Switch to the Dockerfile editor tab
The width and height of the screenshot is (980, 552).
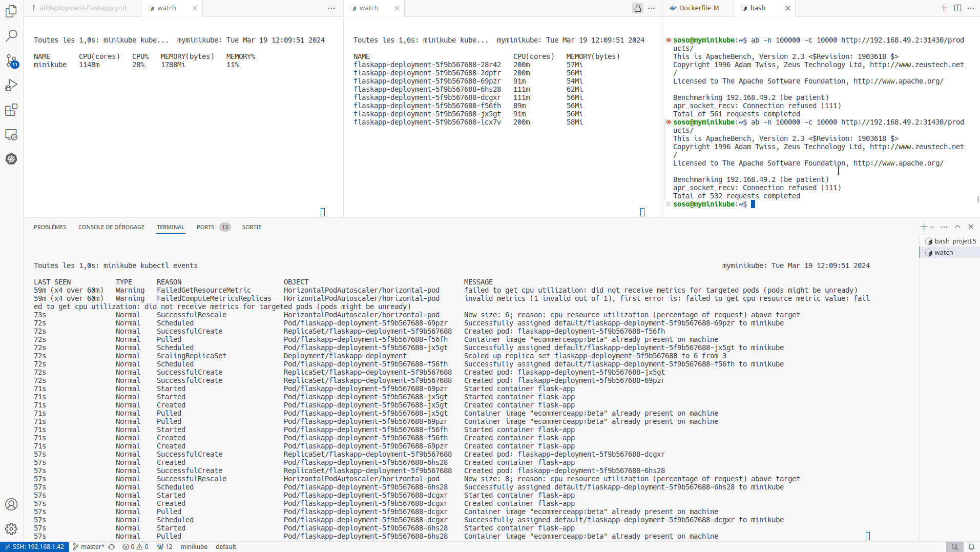698,8
